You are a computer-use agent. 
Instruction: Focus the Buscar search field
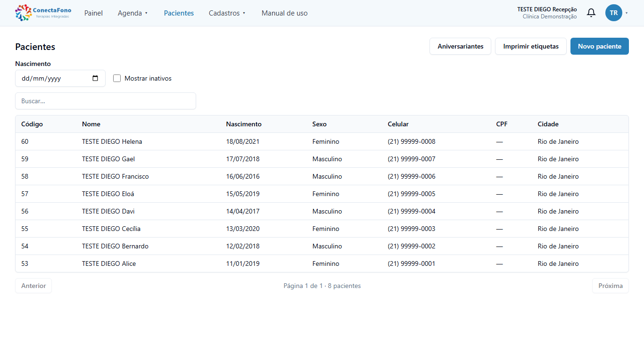(106, 101)
